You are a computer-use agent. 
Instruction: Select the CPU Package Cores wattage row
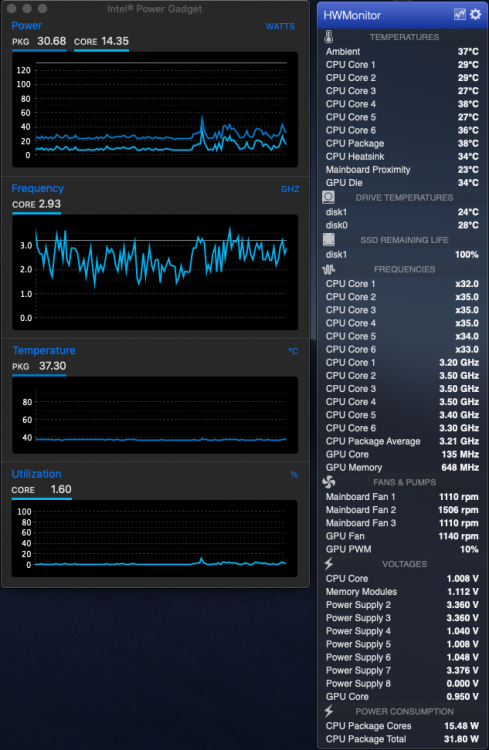(x=402, y=726)
